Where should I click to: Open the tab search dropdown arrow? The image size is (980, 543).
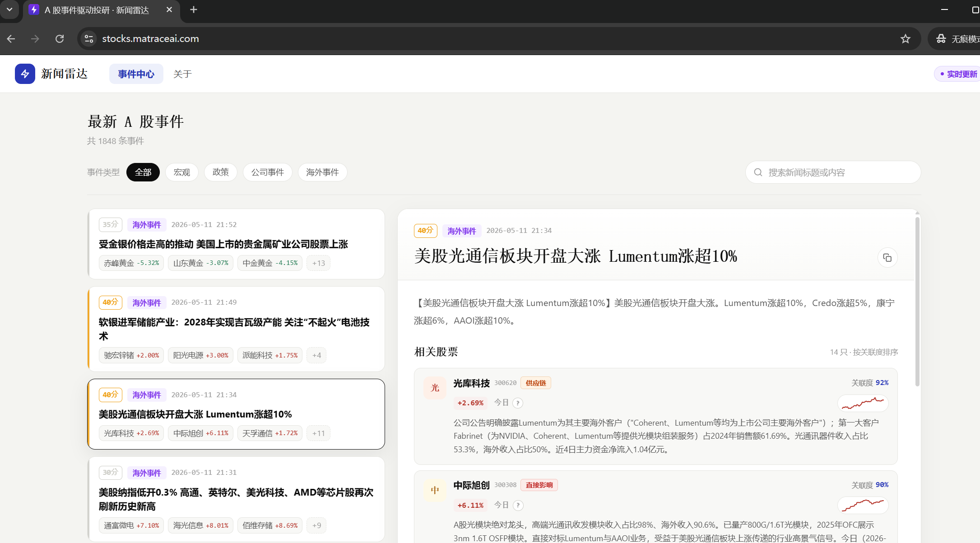point(9,9)
